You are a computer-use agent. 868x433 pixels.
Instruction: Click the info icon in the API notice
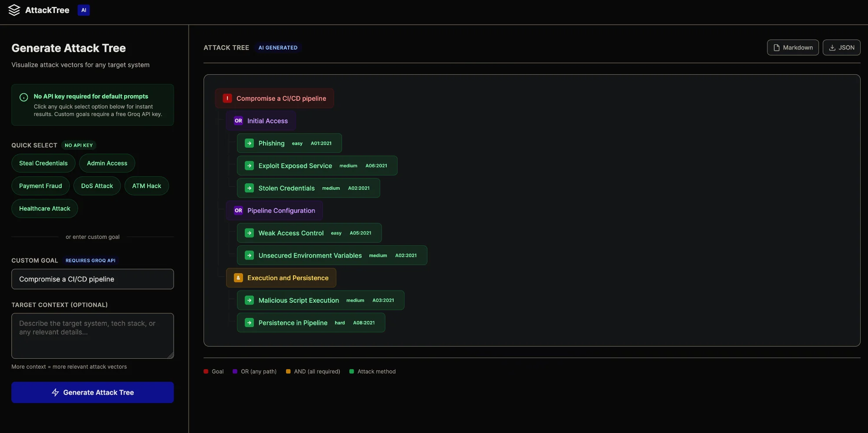click(x=24, y=97)
